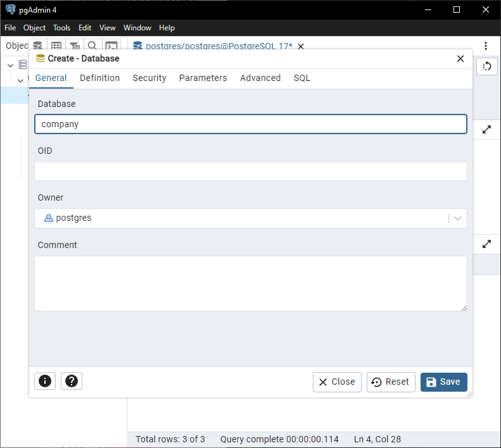
Task: Collapse the second-level tree node chevron
Action: 20,80
